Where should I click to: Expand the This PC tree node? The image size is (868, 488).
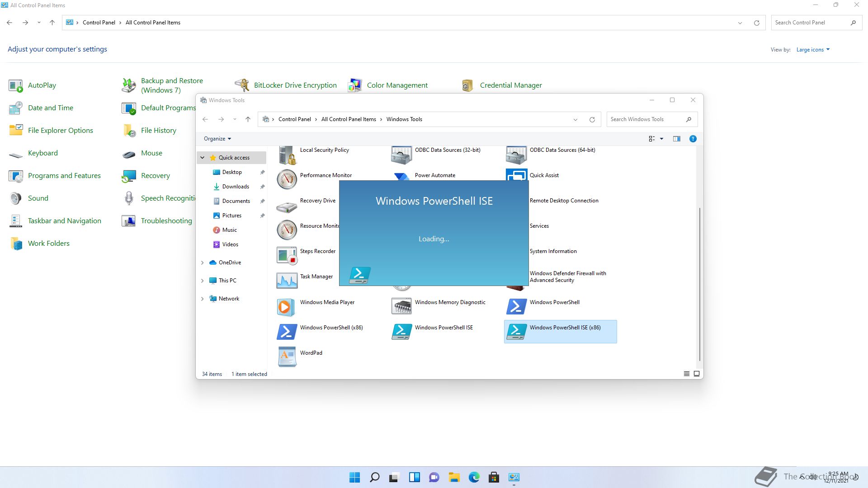202,281
